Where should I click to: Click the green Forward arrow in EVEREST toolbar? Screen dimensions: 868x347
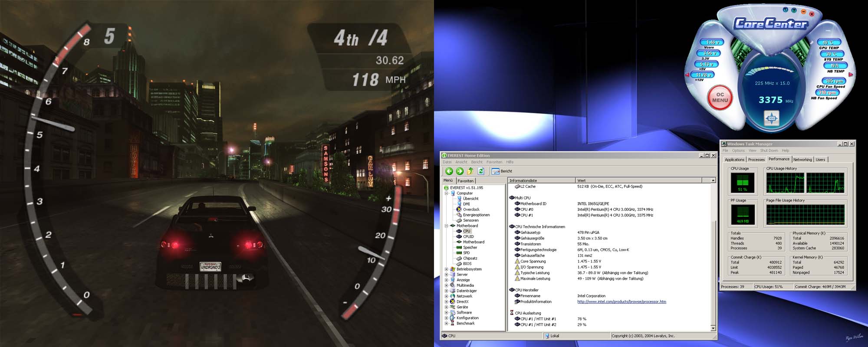point(460,171)
